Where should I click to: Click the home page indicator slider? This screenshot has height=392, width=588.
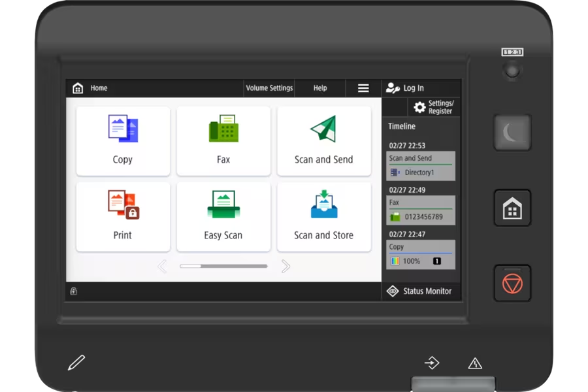223,267
